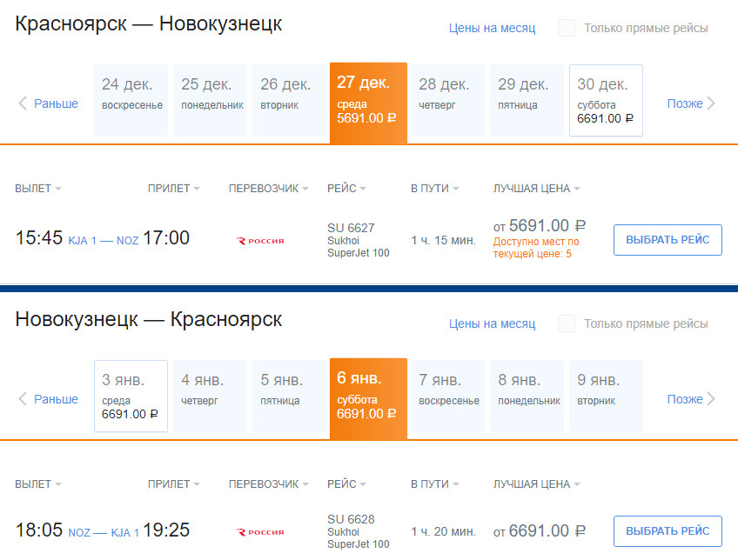Image resolution: width=738 pixels, height=560 pixels.
Task: Click right arrow after Красноярск — Новокузнецк dates
Action: coord(711,103)
